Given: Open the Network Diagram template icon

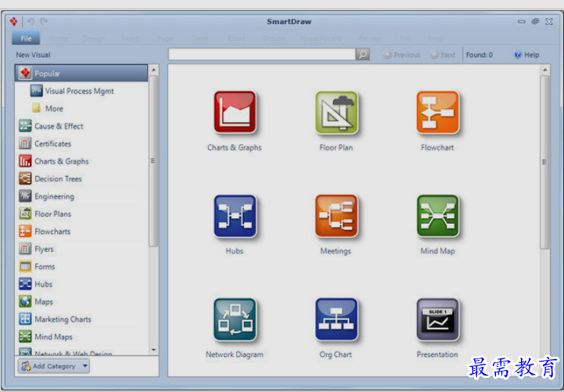Looking at the screenshot, I should click(x=234, y=319).
